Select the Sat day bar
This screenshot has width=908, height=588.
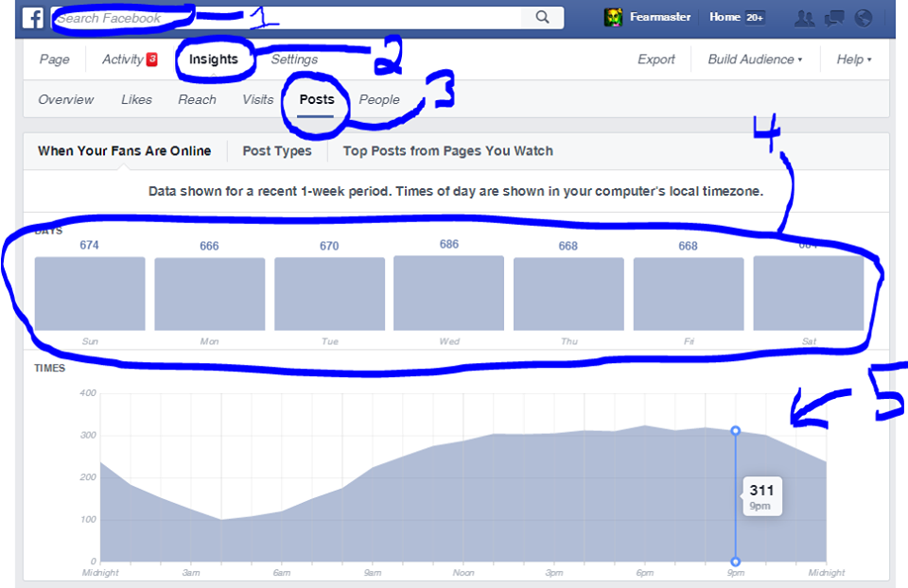click(x=809, y=293)
